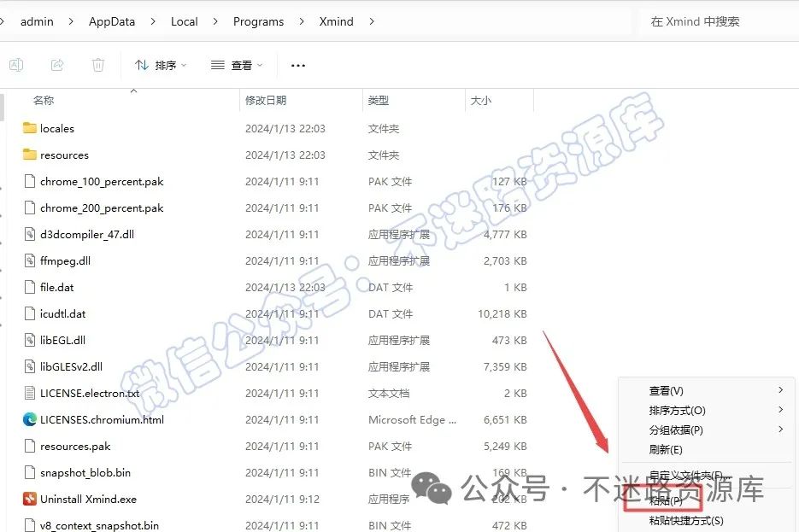Click type DAT 文件 of file.dat
This screenshot has height=532, width=799.
(x=391, y=287)
